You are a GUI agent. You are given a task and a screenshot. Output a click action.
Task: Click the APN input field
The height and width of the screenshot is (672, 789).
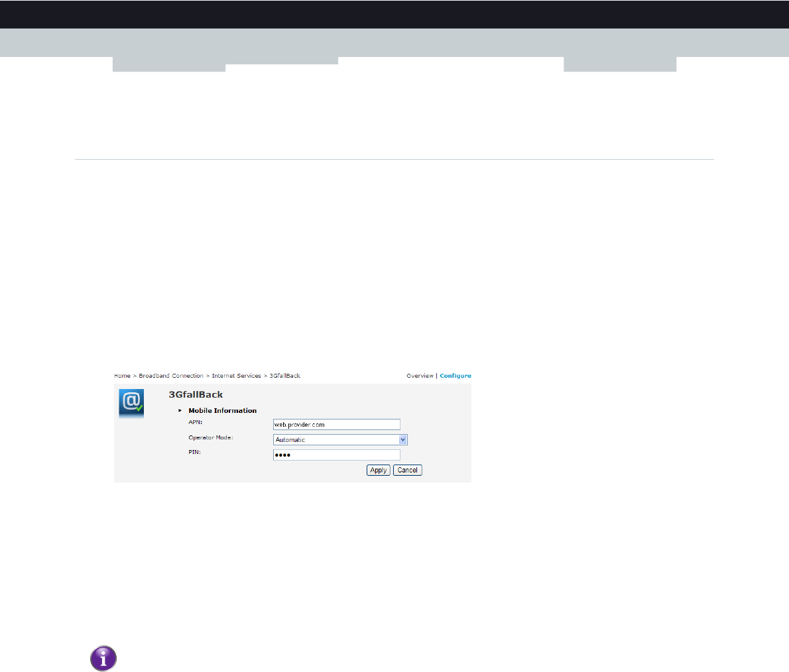pos(337,425)
